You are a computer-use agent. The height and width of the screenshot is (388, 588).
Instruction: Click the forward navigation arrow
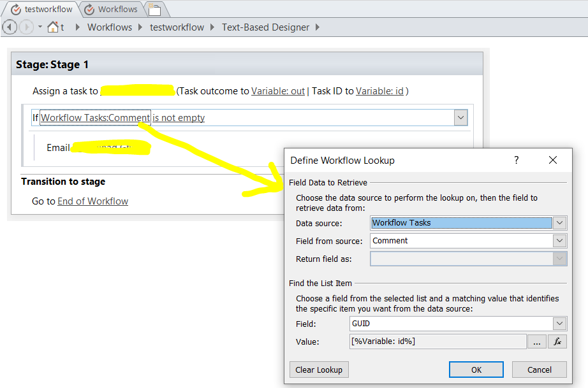(x=25, y=27)
